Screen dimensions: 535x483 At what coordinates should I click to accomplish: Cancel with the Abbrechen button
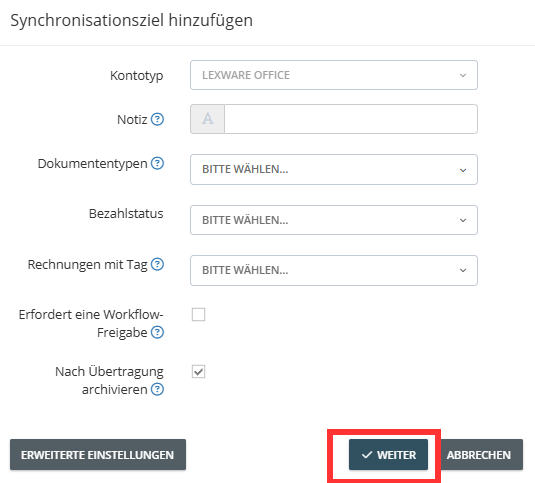tap(479, 455)
